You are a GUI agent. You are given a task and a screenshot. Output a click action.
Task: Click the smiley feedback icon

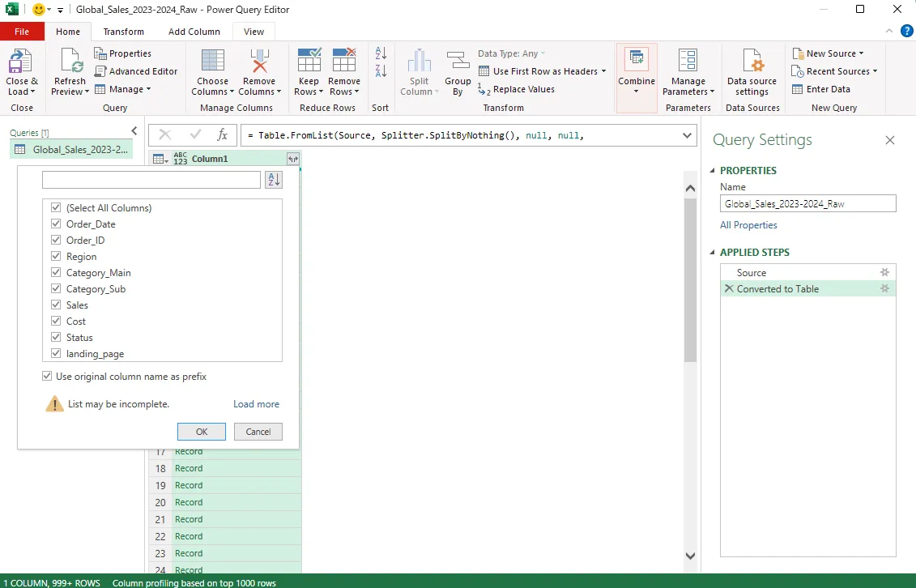(x=39, y=10)
